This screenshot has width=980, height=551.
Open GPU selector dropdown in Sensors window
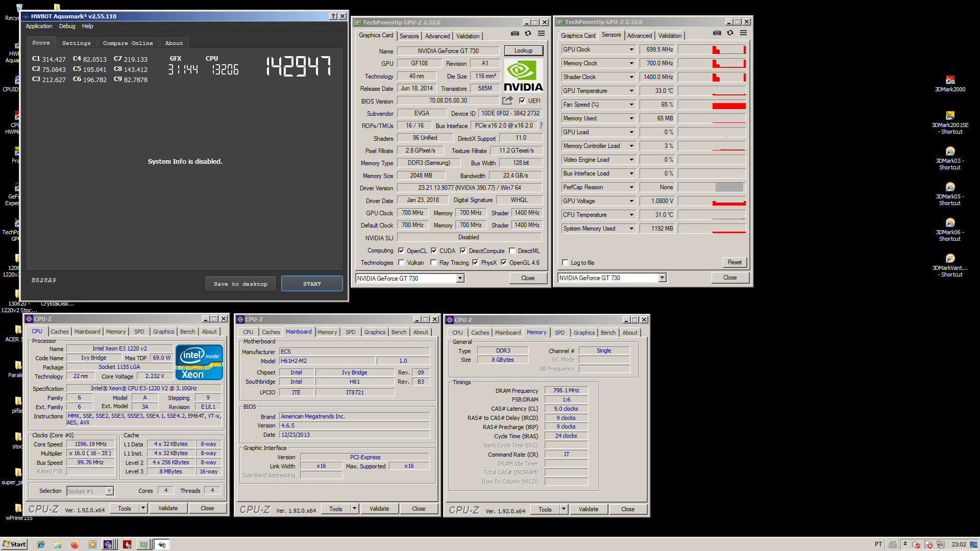tap(662, 278)
